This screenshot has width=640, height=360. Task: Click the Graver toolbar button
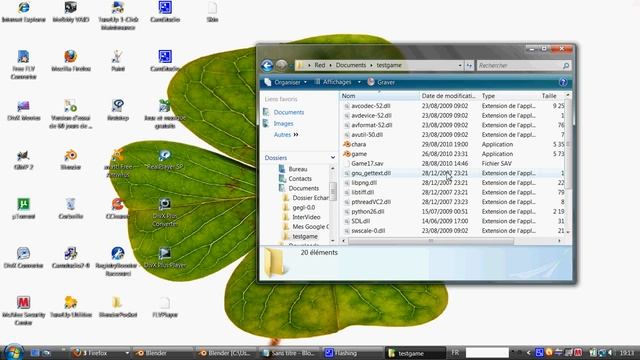pyautogui.click(x=381, y=82)
